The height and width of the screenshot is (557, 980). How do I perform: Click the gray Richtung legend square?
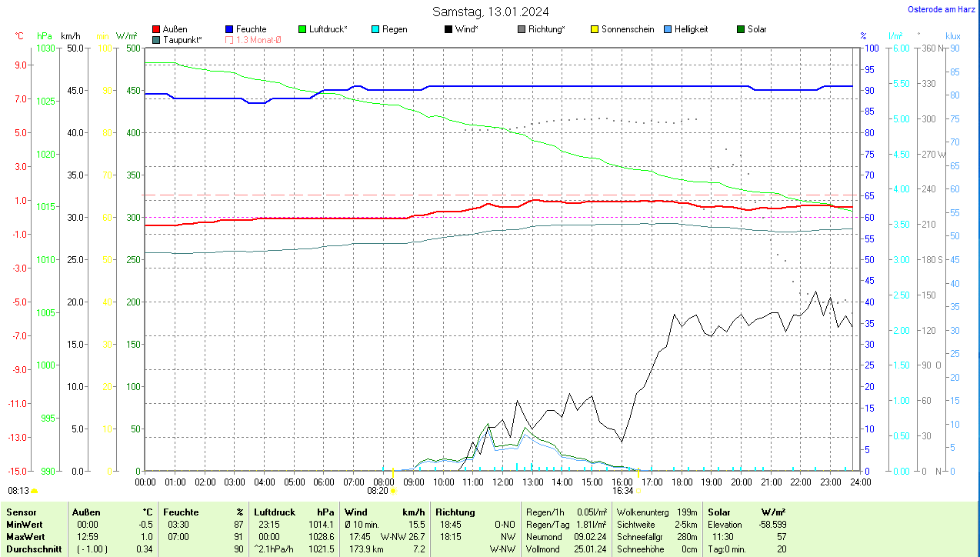point(522,29)
